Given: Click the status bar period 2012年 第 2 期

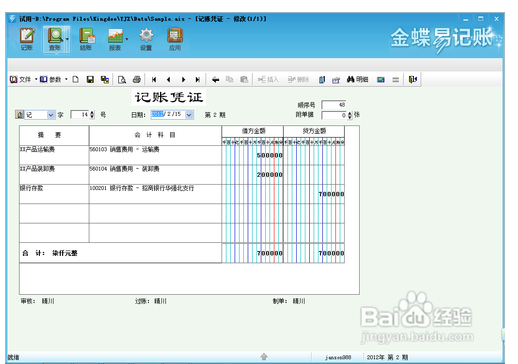Looking at the screenshot, I should [x=387, y=357].
